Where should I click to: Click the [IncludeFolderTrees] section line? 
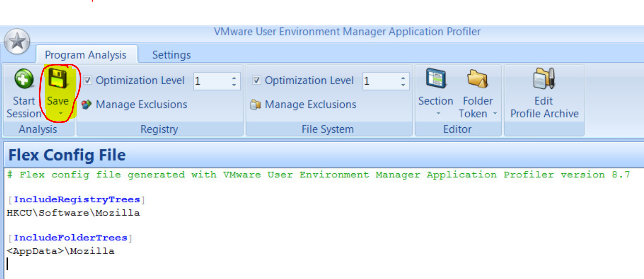(70, 238)
